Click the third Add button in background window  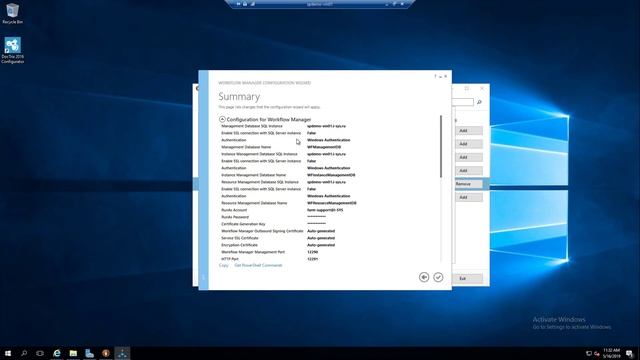pos(469,157)
